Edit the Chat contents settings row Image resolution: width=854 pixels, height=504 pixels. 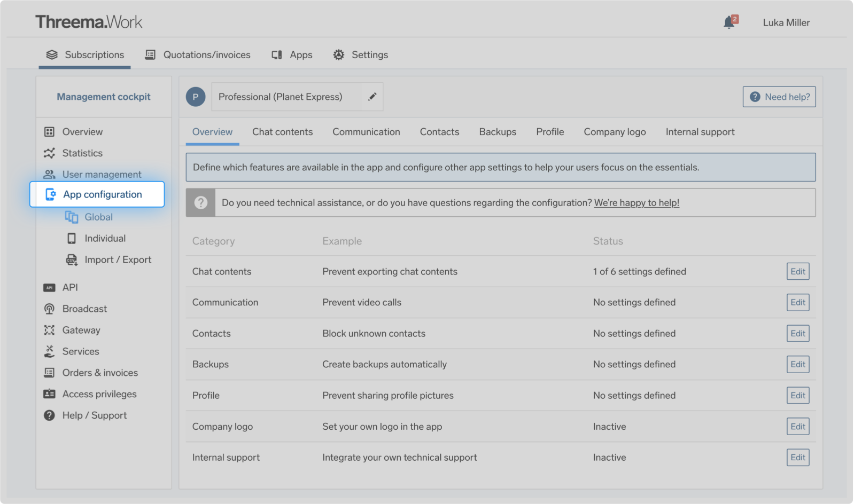[798, 271]
